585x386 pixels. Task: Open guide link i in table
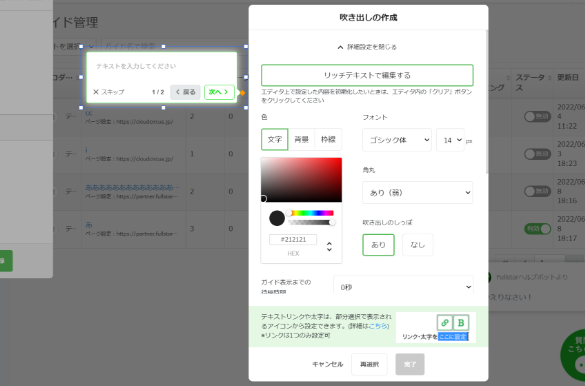tap(86, 150)
